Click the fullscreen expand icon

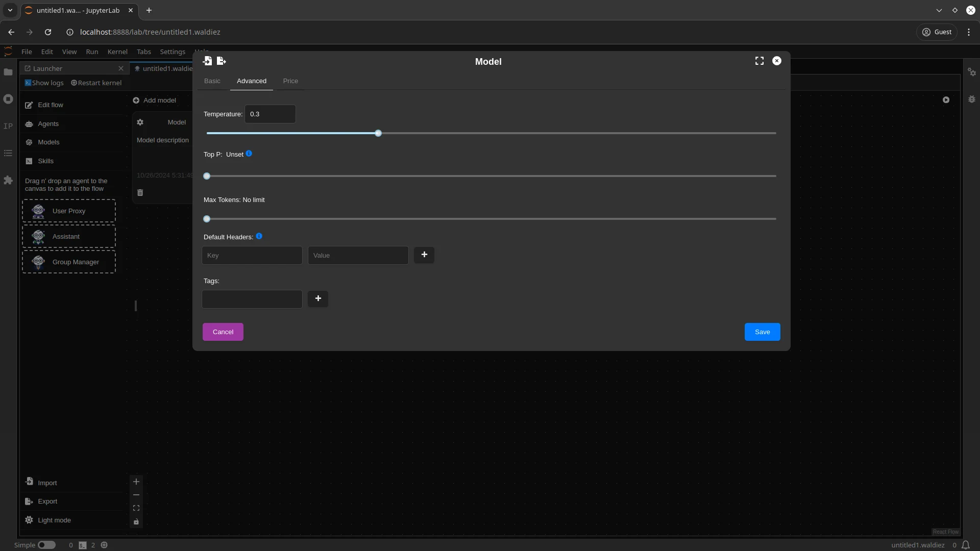(x=759, y=61)
